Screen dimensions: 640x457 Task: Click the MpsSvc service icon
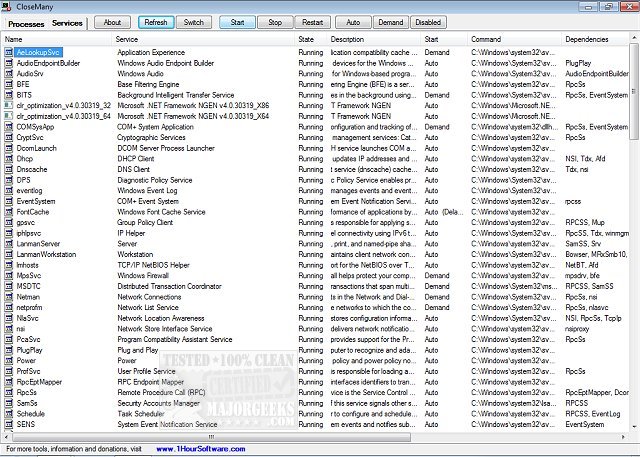(x=9, y=275)
